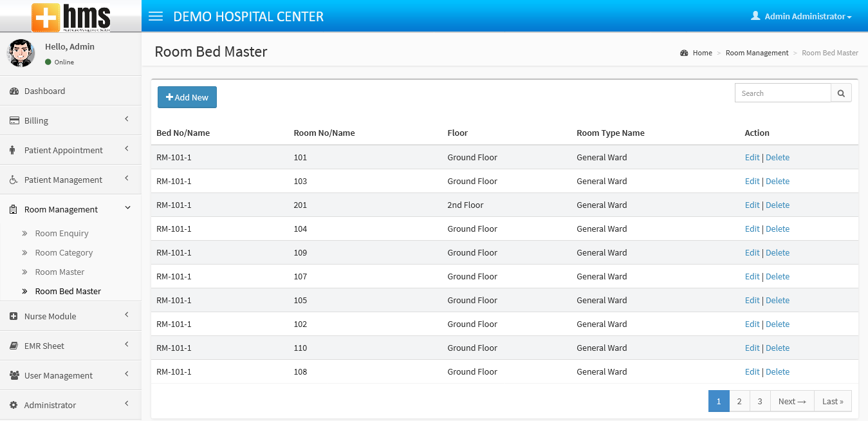Click the Admin avatar picture
This screenshot has height=421, width=868.
click(21, 53)
